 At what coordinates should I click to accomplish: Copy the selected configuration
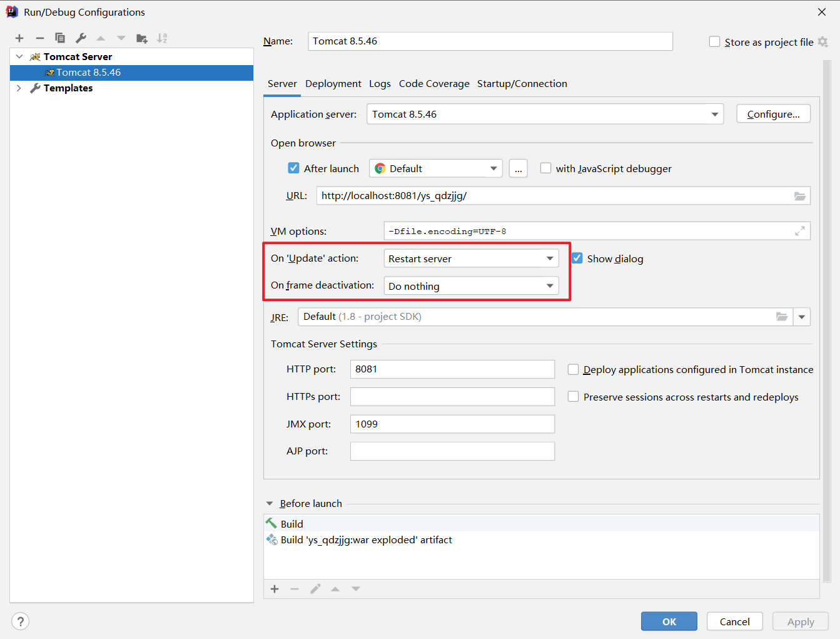point(60,38)
